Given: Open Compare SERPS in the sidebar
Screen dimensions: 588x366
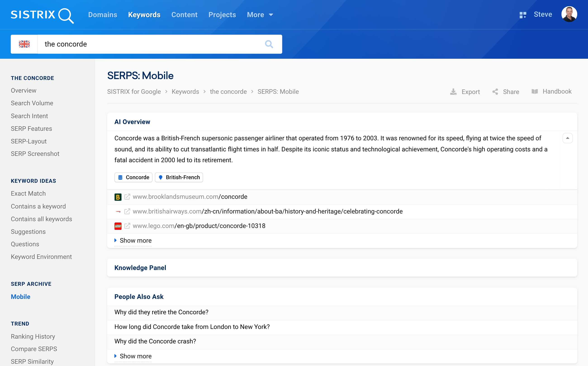Looking at the screenshot, I should pos(34,349).
